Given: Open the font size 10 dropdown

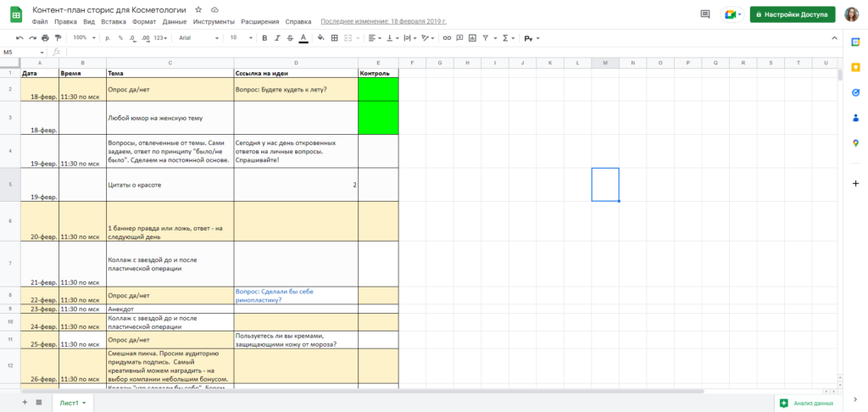Looking at the screenshot, I should (240, 38).
